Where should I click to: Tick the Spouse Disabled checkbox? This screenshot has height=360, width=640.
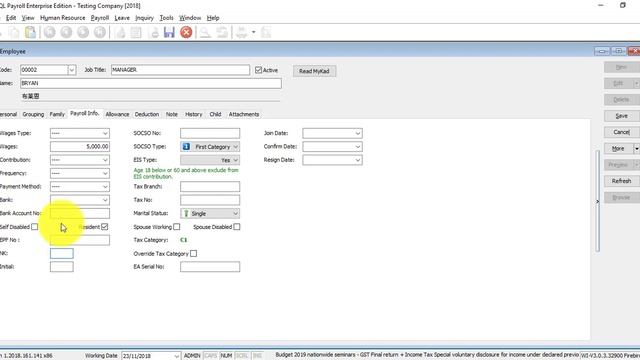[x=237, y=227]
